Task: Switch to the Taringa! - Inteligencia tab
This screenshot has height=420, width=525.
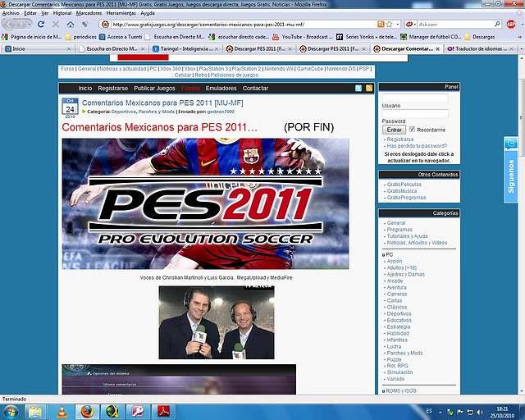Action: (185, 49)
